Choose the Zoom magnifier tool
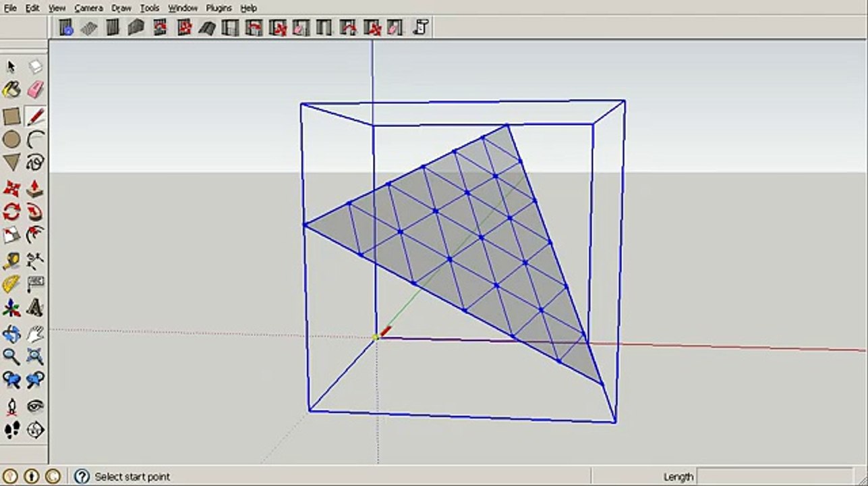The width and height of the screenshot is (868, 486). (x=11, y=357)
